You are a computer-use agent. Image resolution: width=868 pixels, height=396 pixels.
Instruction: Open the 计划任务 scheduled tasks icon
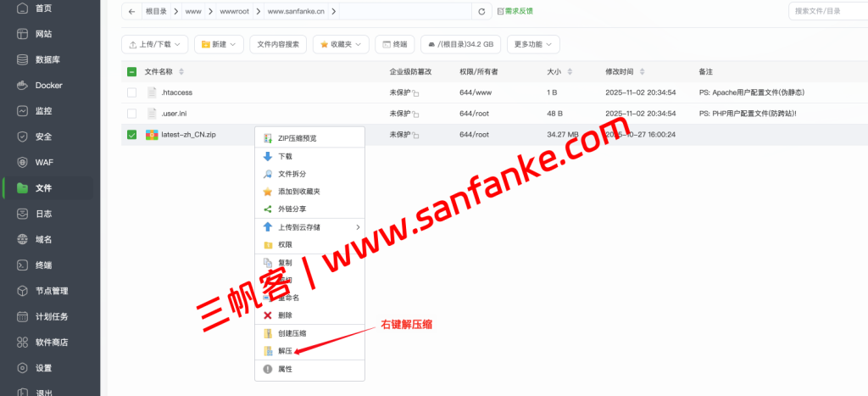[x=22, y=317]
